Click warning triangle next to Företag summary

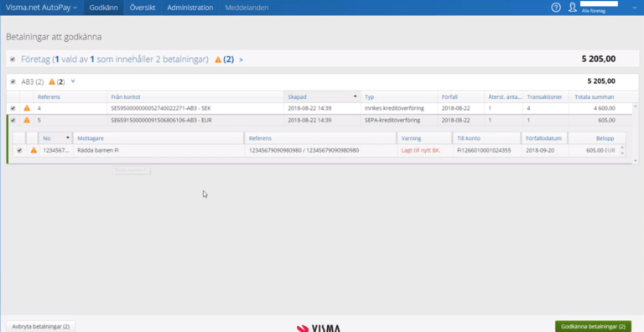[x=218, y=60]
